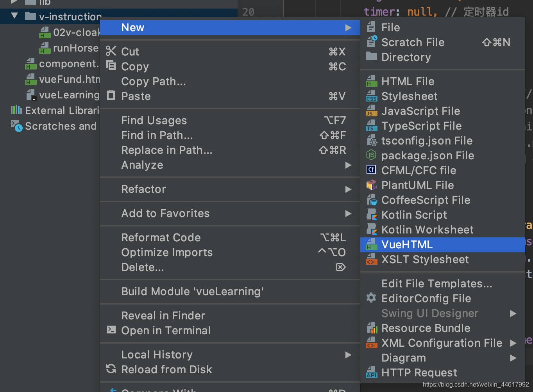Image resolution: width=533 pixels, height=392 pixels.
Task: Click the TypeScript File TS icon
Action: (x=371, y=126)
